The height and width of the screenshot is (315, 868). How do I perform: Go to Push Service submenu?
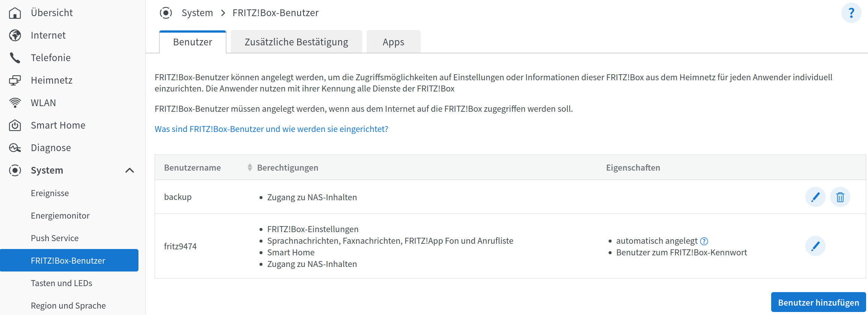54,238
